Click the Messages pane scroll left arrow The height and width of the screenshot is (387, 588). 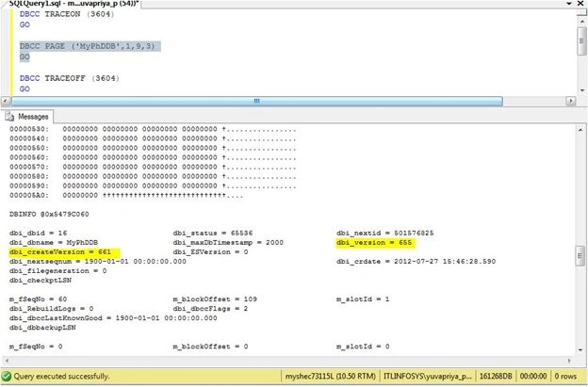tap(6, 361)
